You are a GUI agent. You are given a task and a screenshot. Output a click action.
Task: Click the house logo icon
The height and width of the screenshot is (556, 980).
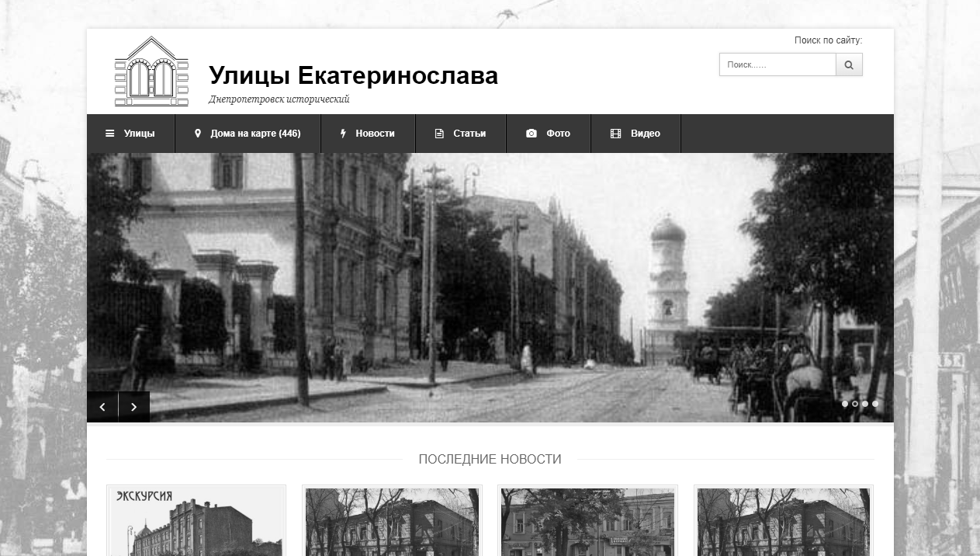(151, 71)
